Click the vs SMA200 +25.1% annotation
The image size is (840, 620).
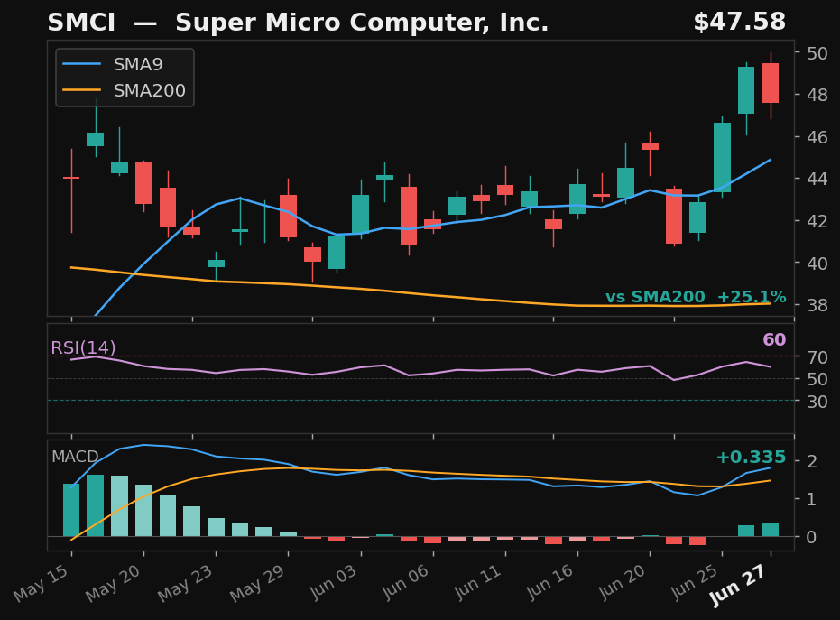[696, 297]
